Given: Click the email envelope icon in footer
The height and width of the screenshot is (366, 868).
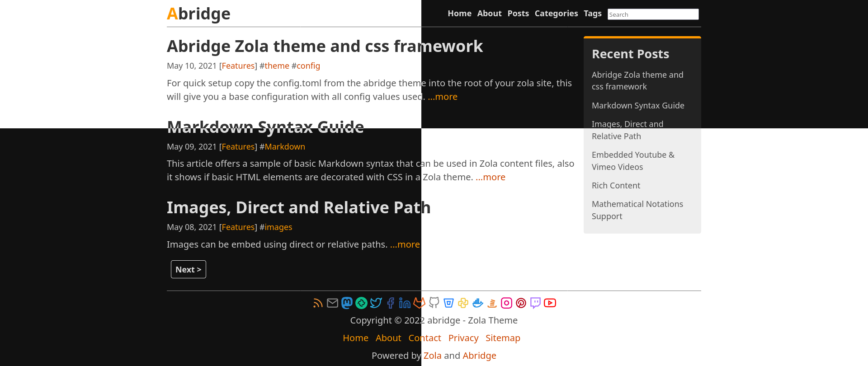Looking at the screenshot, I should point(332,303).
